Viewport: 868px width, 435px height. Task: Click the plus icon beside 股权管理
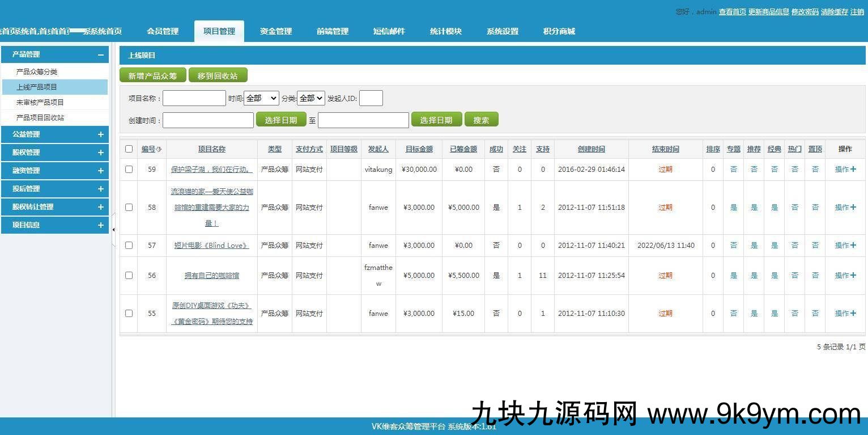click(100, 153)
